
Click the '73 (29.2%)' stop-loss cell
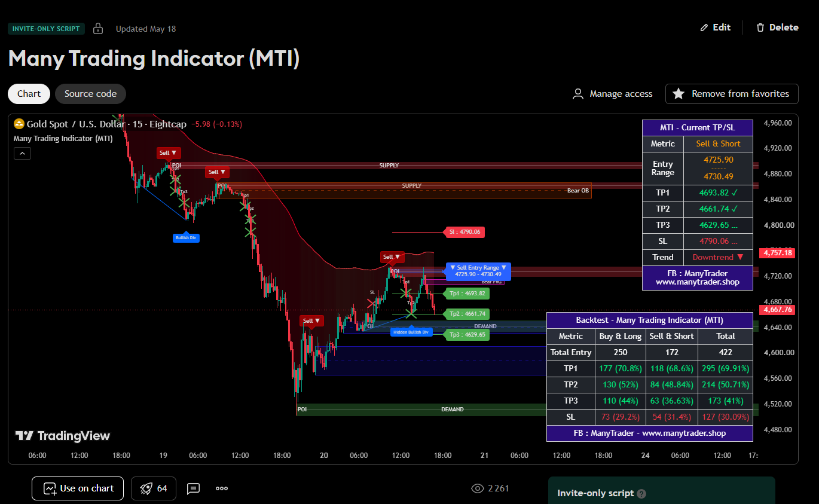coord(621,417)
